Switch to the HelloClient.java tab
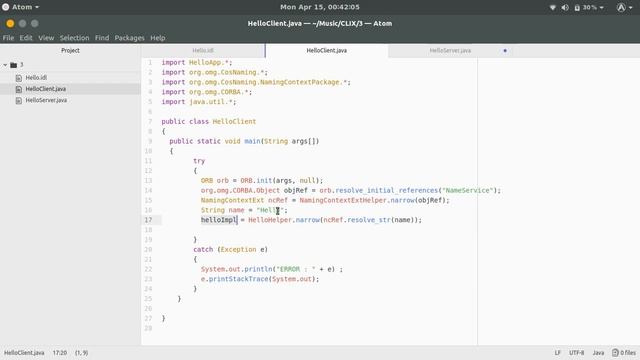 tap(327, 51)
